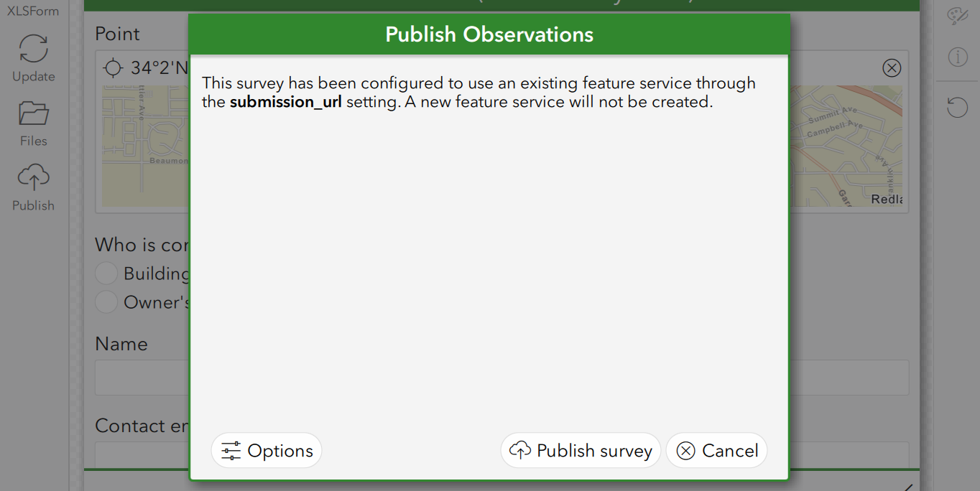The image size is (980, 491).
Task: Click the Publish survey button
Action: (x=581, y=450)
